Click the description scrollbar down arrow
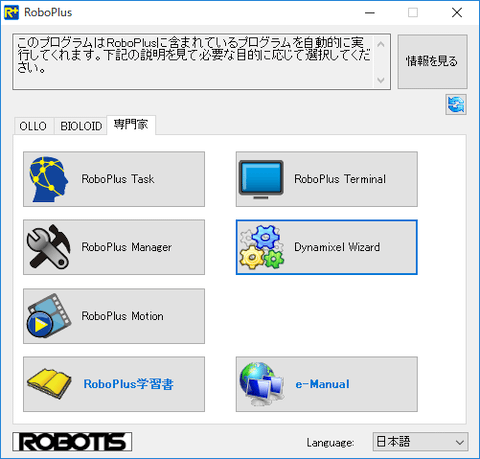Screen dimensions: 480x459 pyautogui.click(x=381, y=80)
